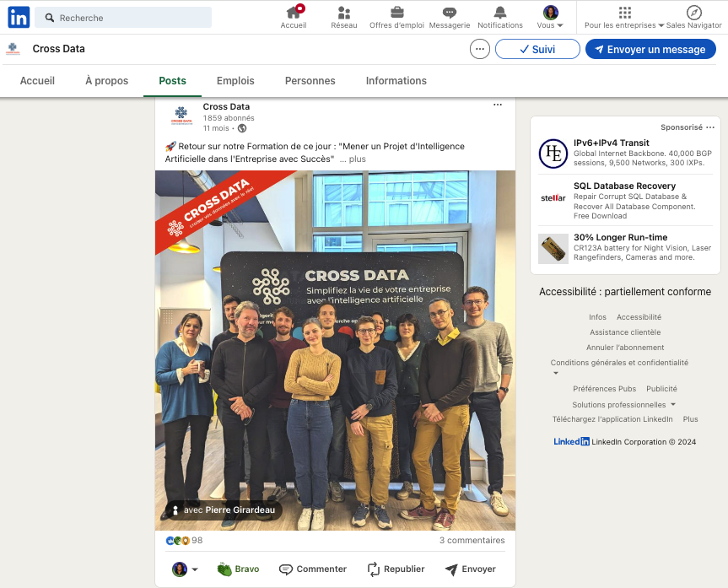View the 98 reactions list
The image size is (728, 588).
(x=185, y=541)
